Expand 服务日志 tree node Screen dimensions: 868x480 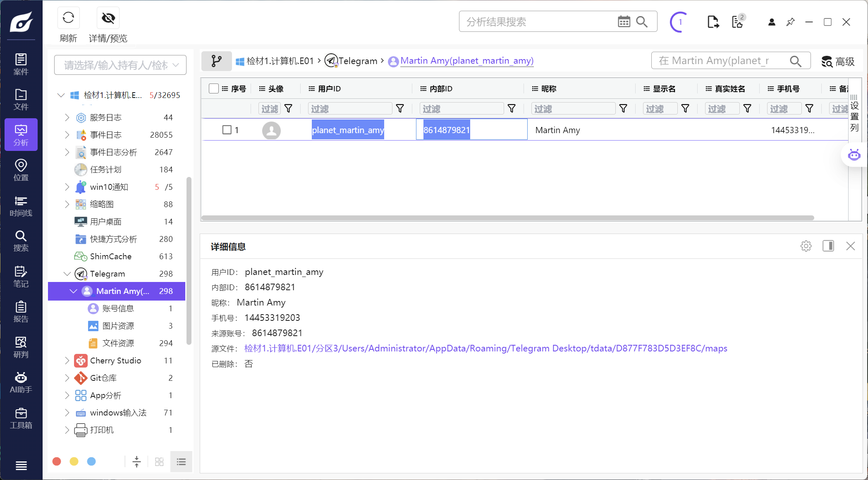pos(67,117)
